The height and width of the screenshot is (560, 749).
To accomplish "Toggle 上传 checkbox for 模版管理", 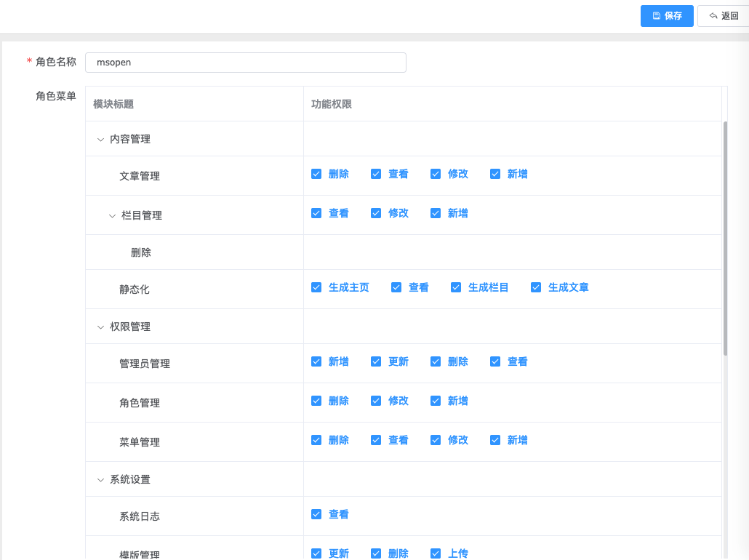I will [436, 553].
